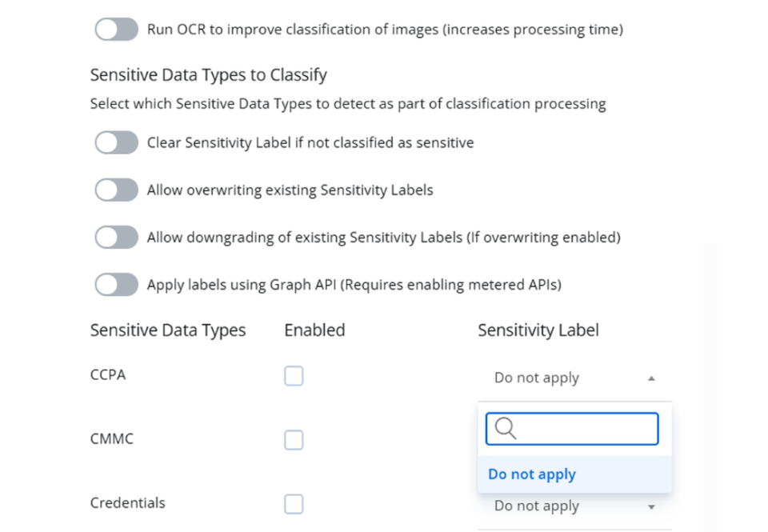Check the CMMC Enabled checkbox

click(x=294, y=439)
